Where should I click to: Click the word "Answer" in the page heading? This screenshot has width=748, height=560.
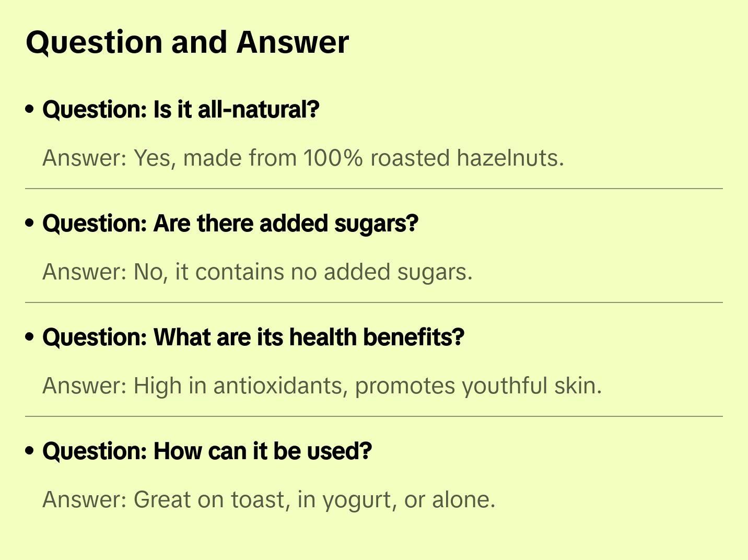pyautogui.click(x=293, y=42)
